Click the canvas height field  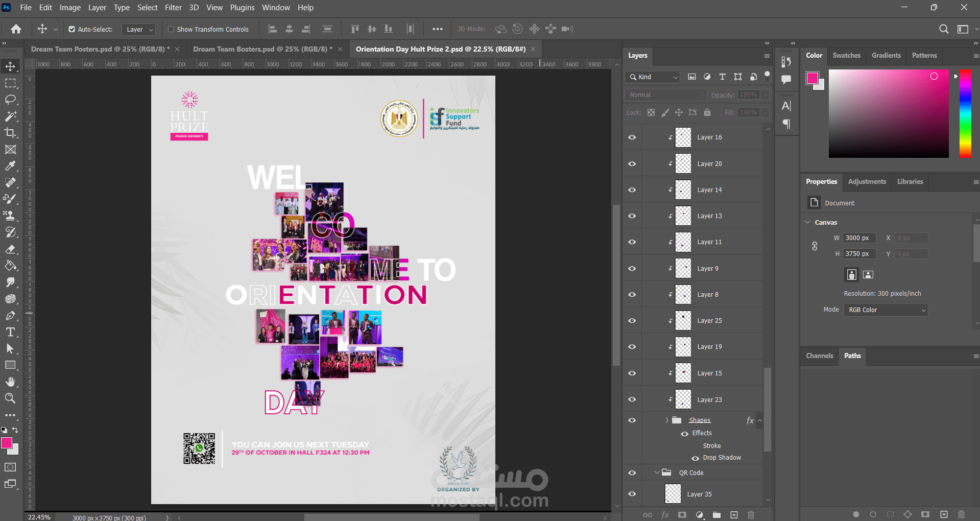859,254
